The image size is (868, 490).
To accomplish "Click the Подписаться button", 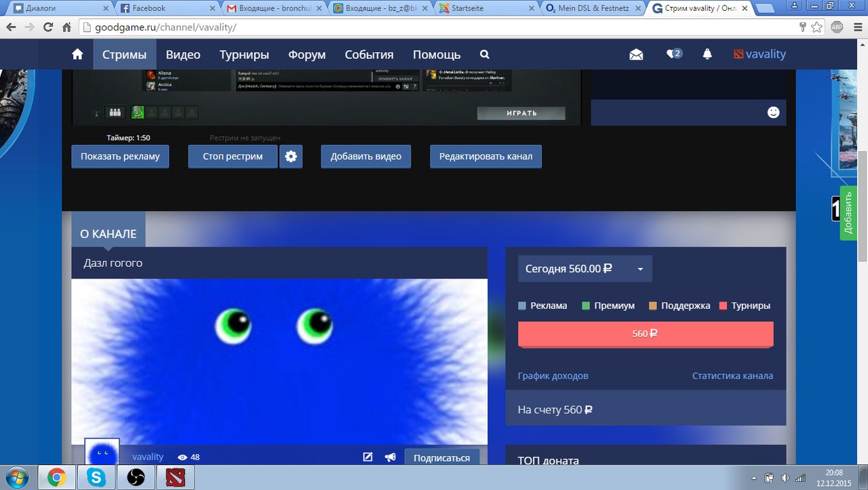I will (x=442, y=457).
